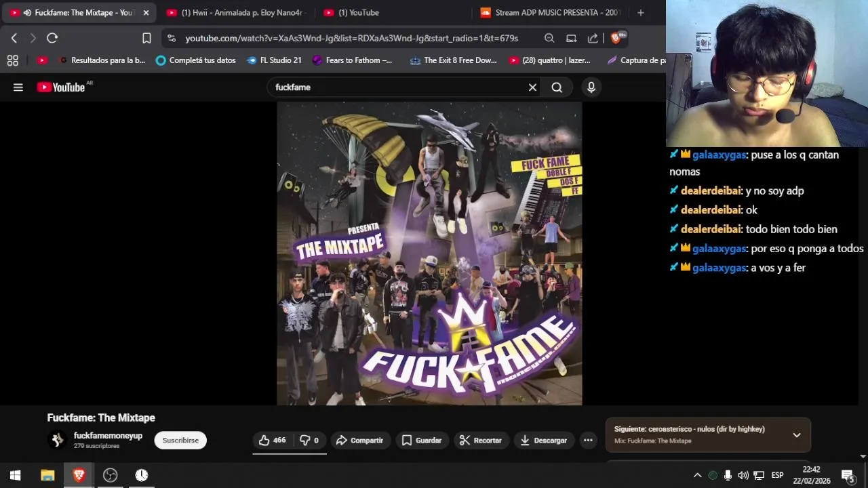This screenshot has width=868, height=488.
Task: Clear the search box with the X
Action: click(532, 87)
